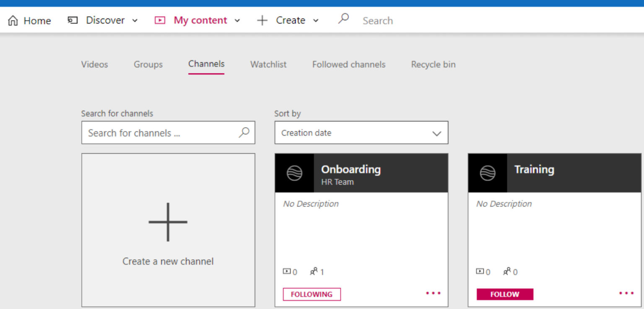644x309 pixels.
Task: Click the Create plus icon in navigation
Action: [x=262, y=20]
